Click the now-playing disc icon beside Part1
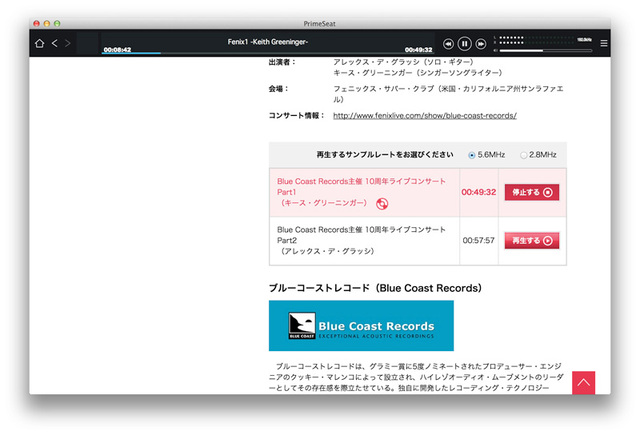 pos(382,204)
